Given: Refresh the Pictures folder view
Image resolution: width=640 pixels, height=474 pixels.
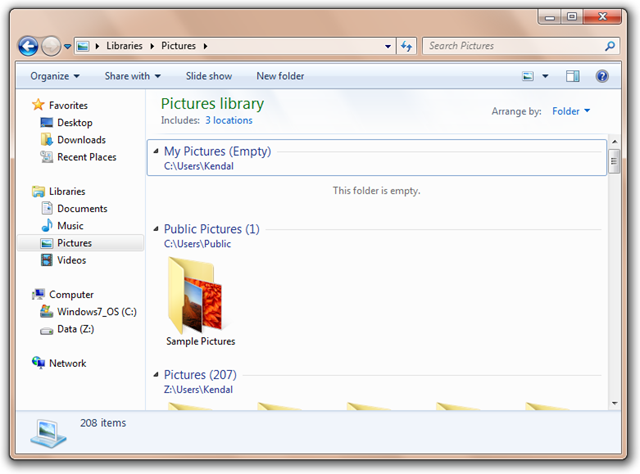Looking at the screenshot, I should [407, 46].
